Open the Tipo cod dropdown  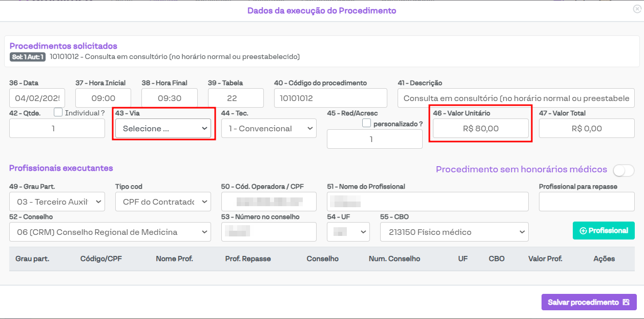163,202
